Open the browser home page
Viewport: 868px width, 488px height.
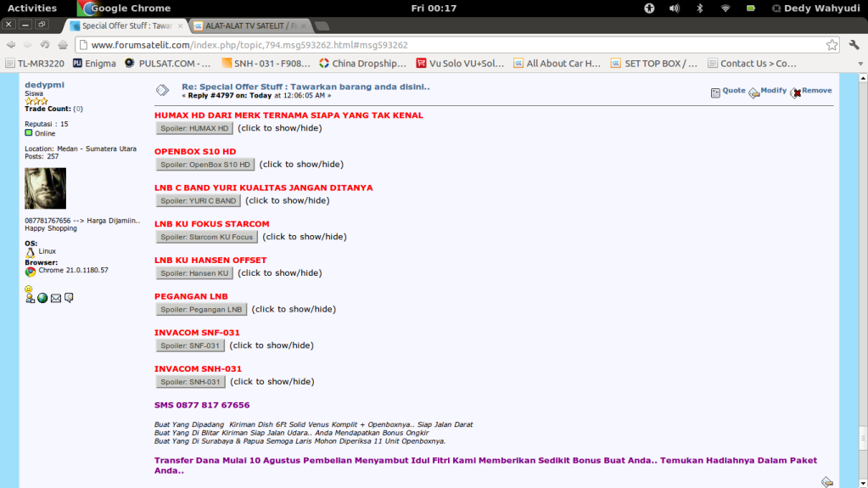point(63,45)
